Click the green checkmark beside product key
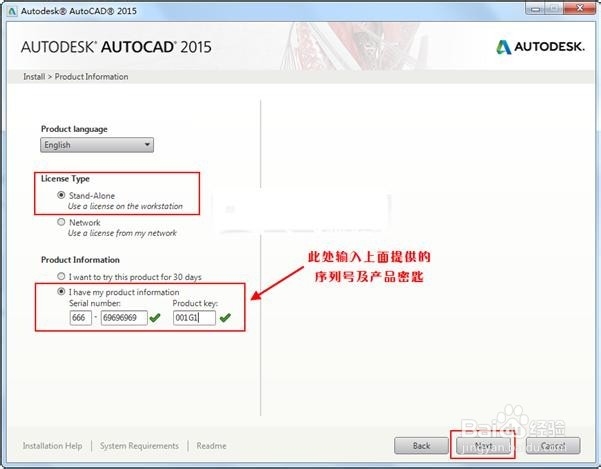The width and height of the screenshot is (601, 469). [x=225, y=318]
